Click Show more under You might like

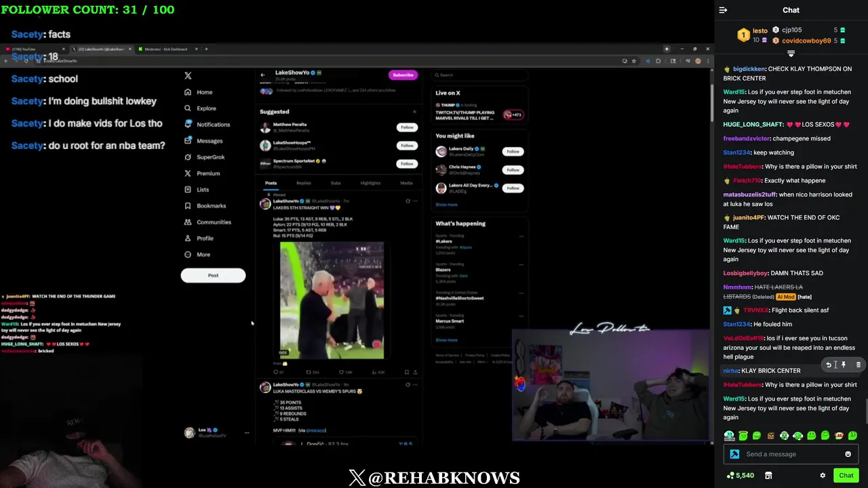point(446,205)
